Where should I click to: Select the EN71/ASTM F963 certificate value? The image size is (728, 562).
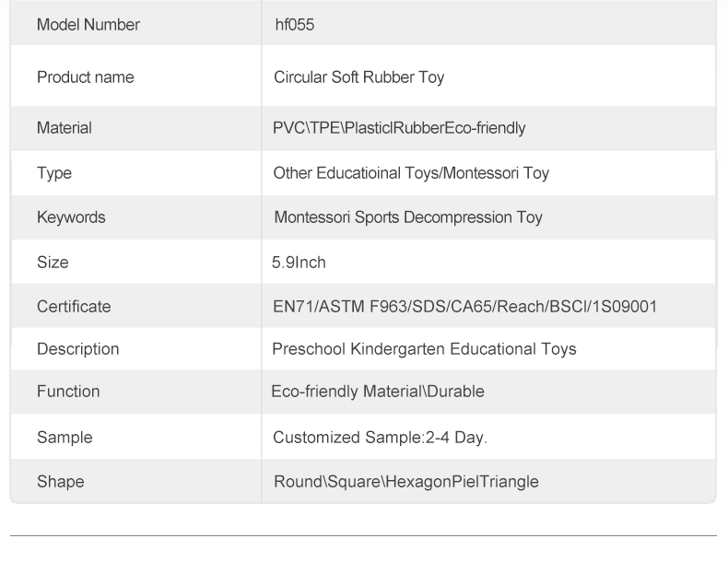pyautogui.click(x=464, y=307)
